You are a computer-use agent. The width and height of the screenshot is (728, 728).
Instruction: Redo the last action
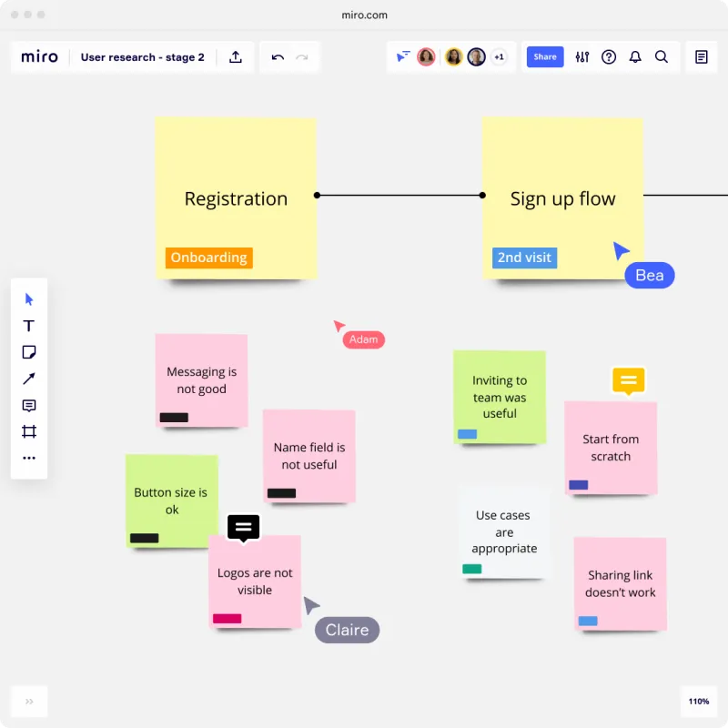(x=302, y=57)
